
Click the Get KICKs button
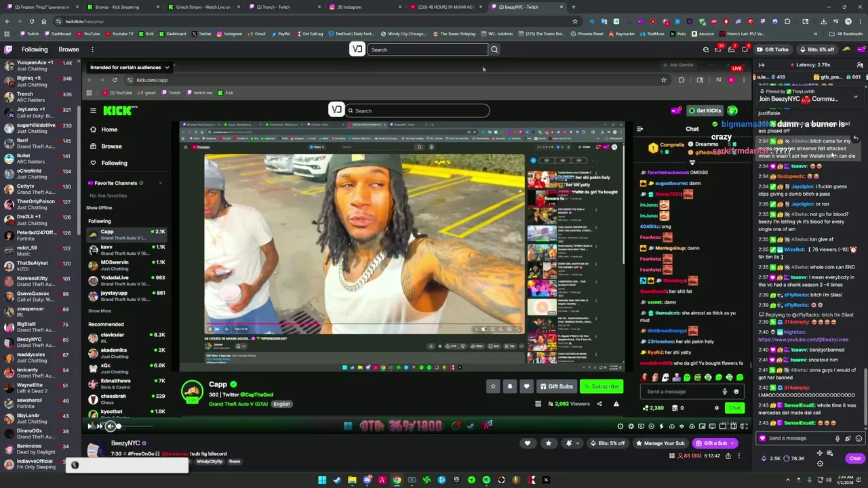tap(705, 110)
